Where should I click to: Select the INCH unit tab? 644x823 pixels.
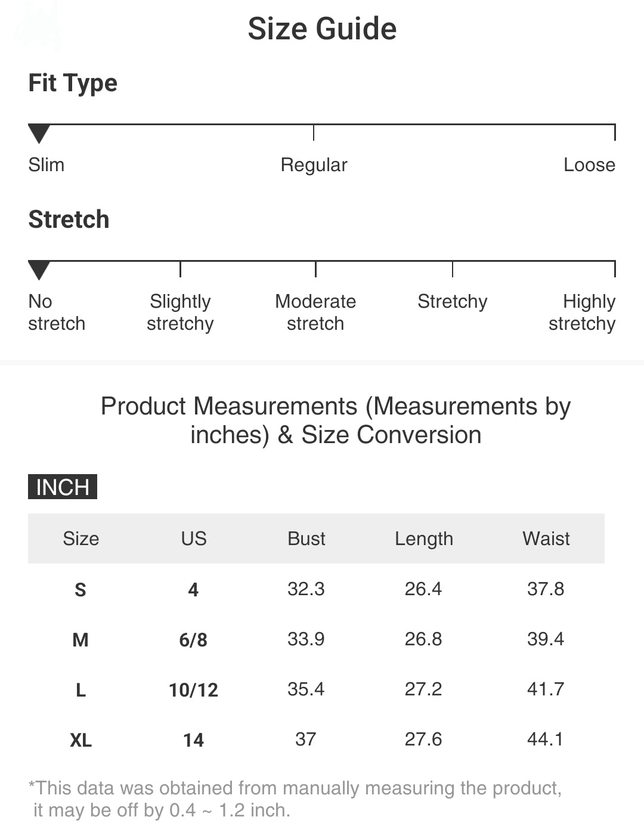[x=63, y=487]
